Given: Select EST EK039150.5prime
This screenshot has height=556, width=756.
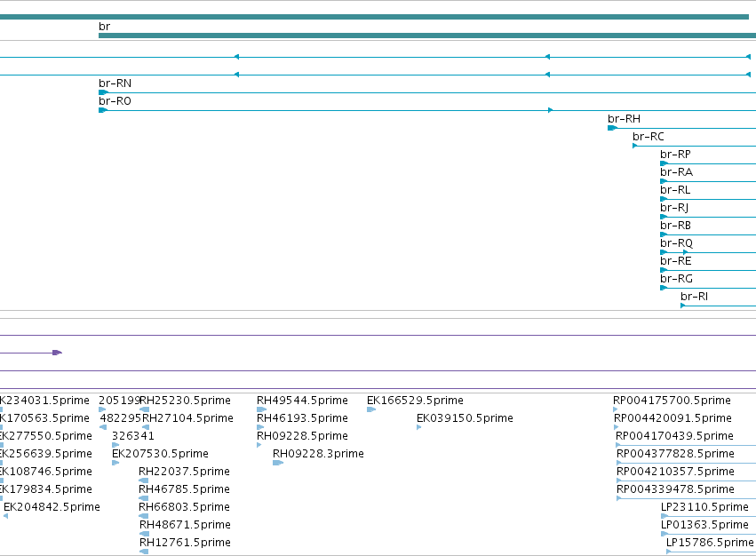Looking at the screenshot, I should pos(465,418).
